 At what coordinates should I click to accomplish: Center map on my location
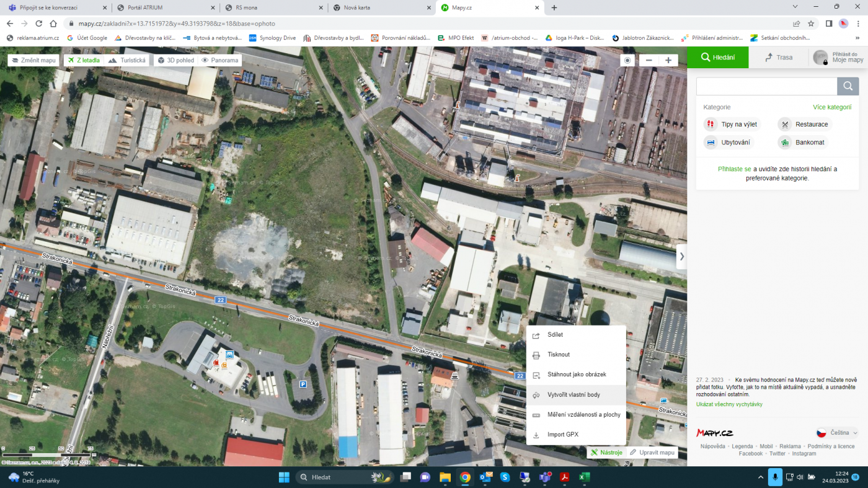click(627, 60)
